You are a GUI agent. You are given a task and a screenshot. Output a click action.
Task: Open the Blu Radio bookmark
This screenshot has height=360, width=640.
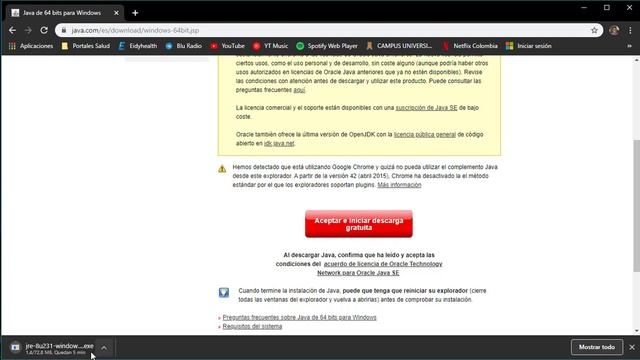184,46
